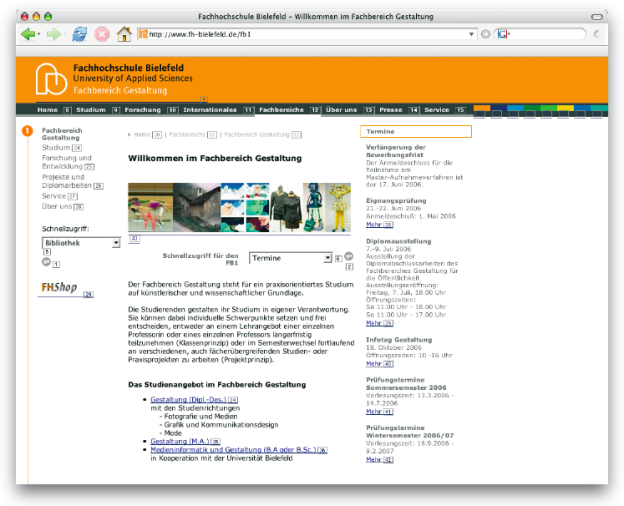Open the FHShop link
Viewport: 624px width, 506px height.
[59, 287]
